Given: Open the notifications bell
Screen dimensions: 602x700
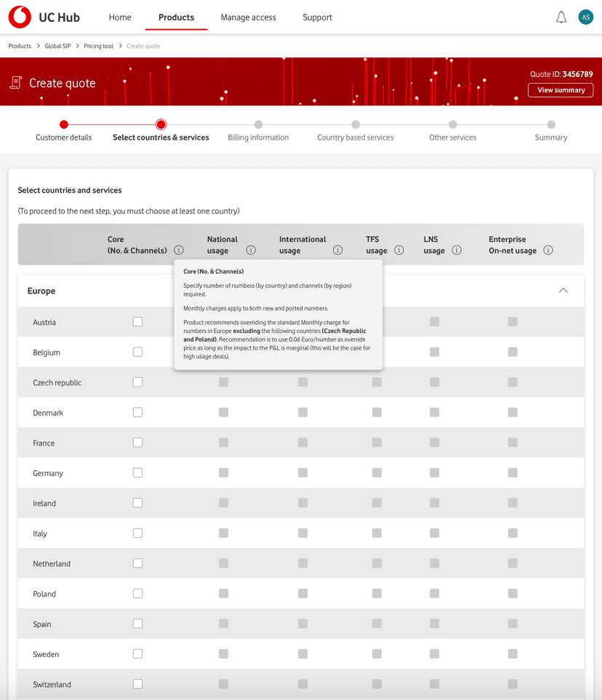Looking at the screenshot, I should coord(561,17).
